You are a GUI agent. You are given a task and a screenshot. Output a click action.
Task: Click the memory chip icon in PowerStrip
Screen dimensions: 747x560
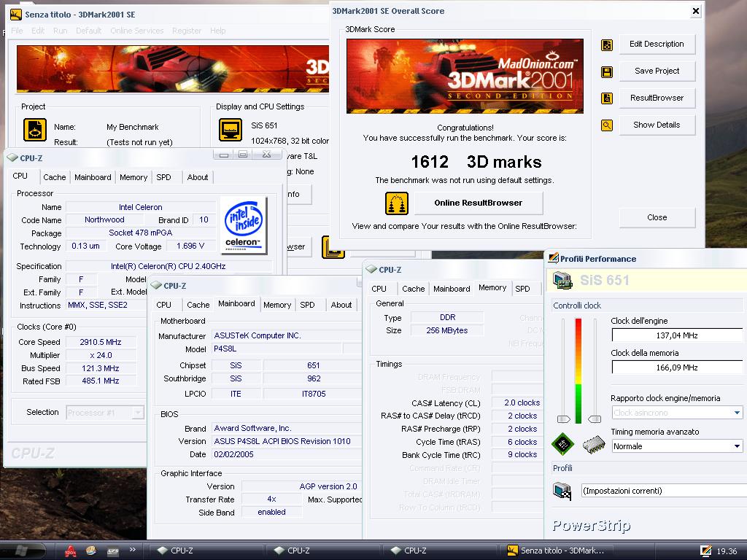(594, 445)
